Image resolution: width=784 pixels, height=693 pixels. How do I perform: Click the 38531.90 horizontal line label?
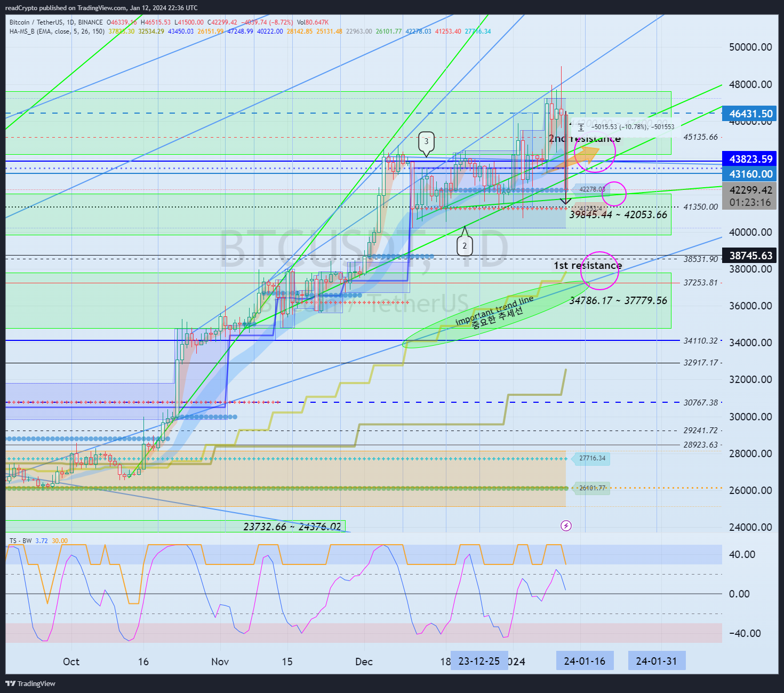click(x=701, y=259)
